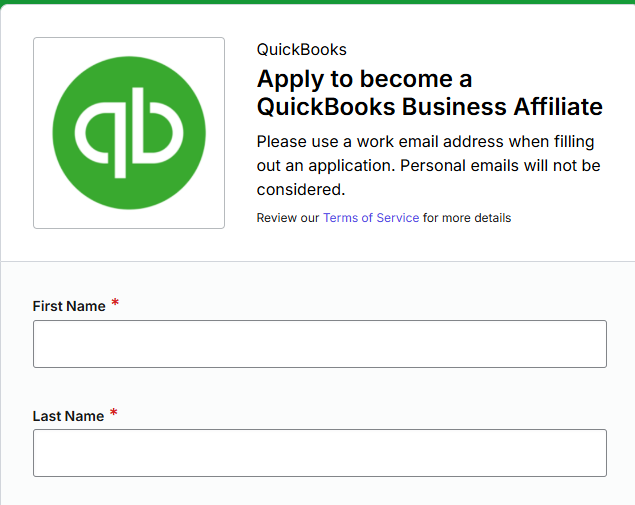Click the red asterisk beside Last Name

point(114,413)
